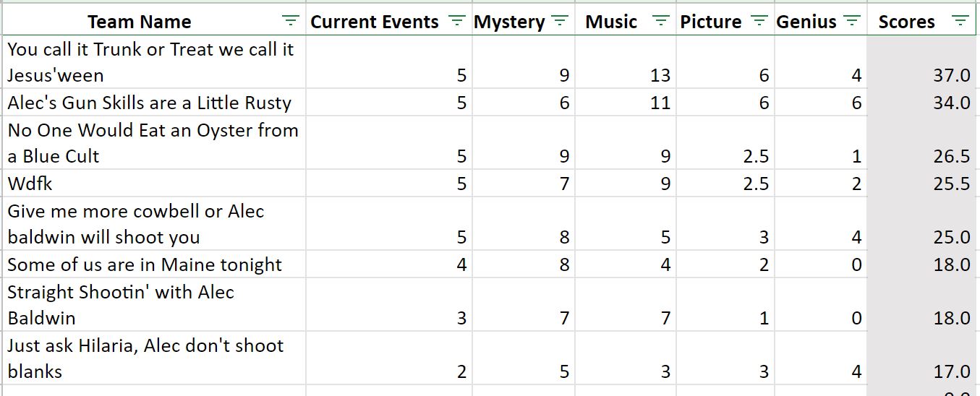
Task: Click the Mystery column filter icon
Action: (560, 22)
